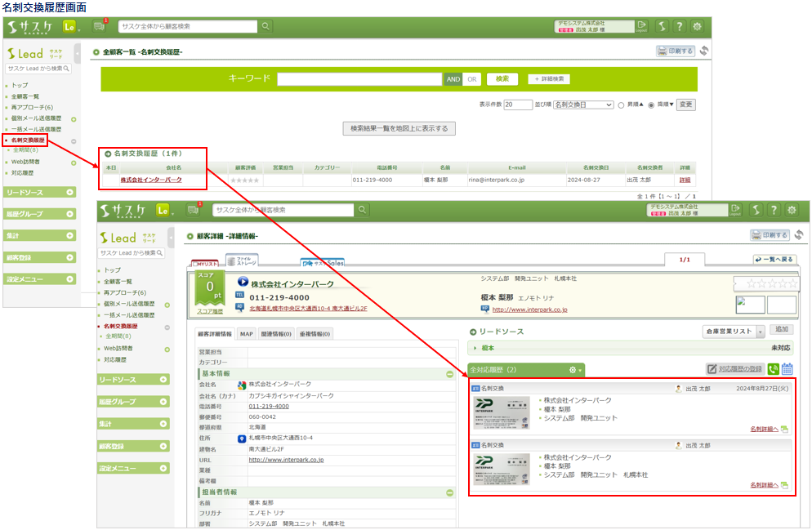Open gear menu in 全対応履歴 header
Screen dimensions: 812x530
[575, 370]
